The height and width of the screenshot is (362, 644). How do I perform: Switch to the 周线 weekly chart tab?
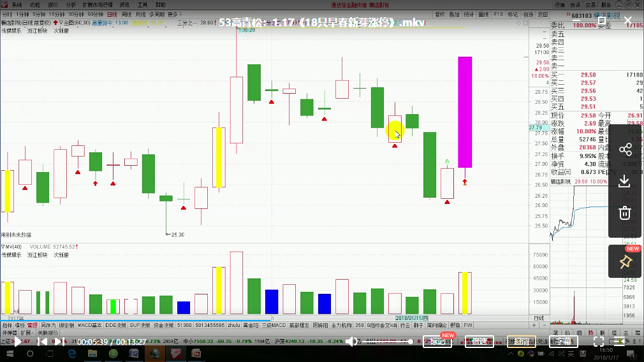click(126, 14)
